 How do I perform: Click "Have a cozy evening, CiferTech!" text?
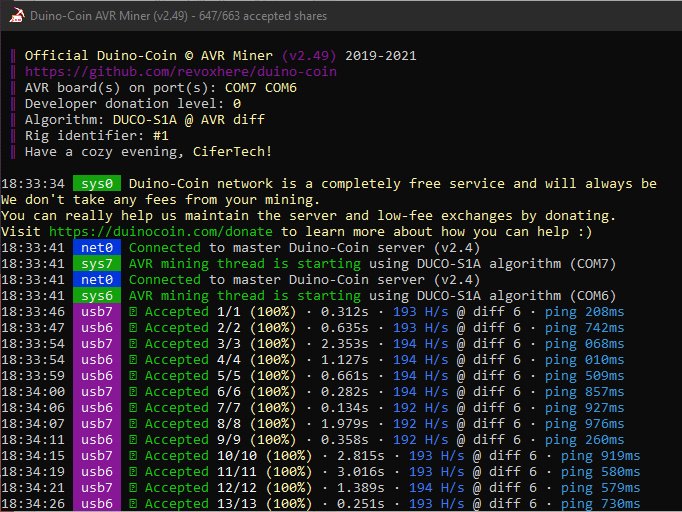148,152
